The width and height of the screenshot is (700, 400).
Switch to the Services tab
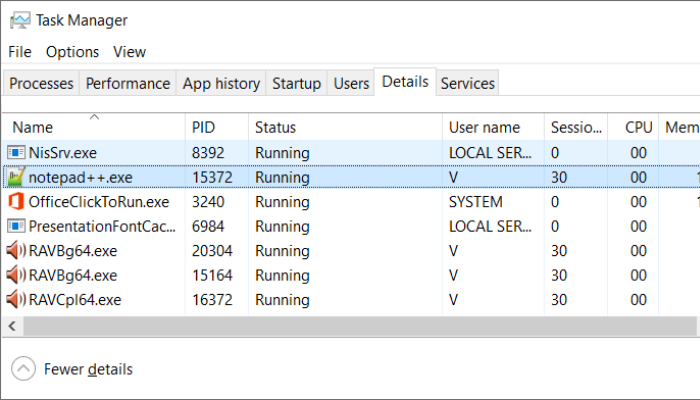(467, 83)
